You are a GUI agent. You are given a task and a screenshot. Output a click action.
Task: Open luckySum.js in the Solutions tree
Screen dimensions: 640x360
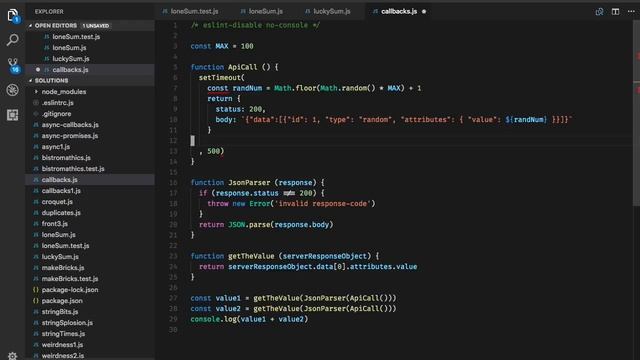point(60,257)
